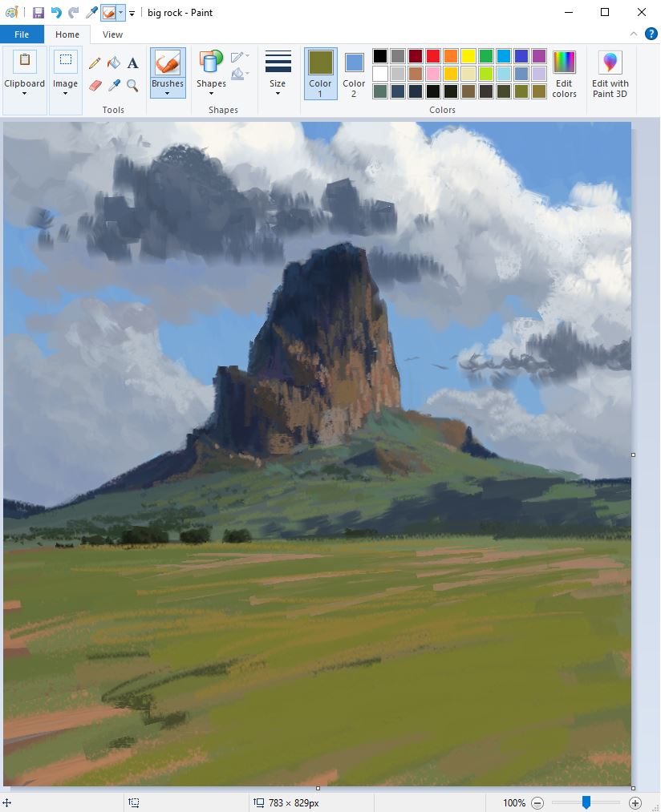Click the brush icon in quick access toolbar
661x812 pixels.
pyautogui.click(x=109, y=13)
